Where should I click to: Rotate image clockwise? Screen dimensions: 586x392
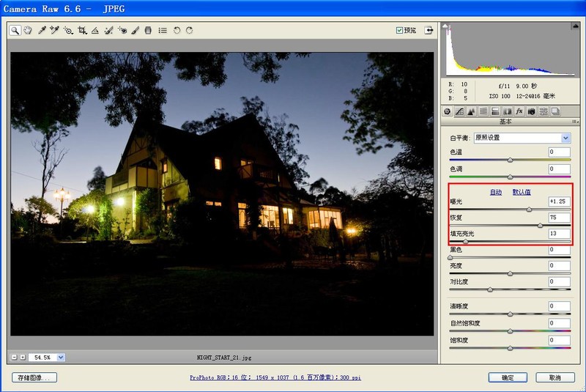(x=190, y=30)
